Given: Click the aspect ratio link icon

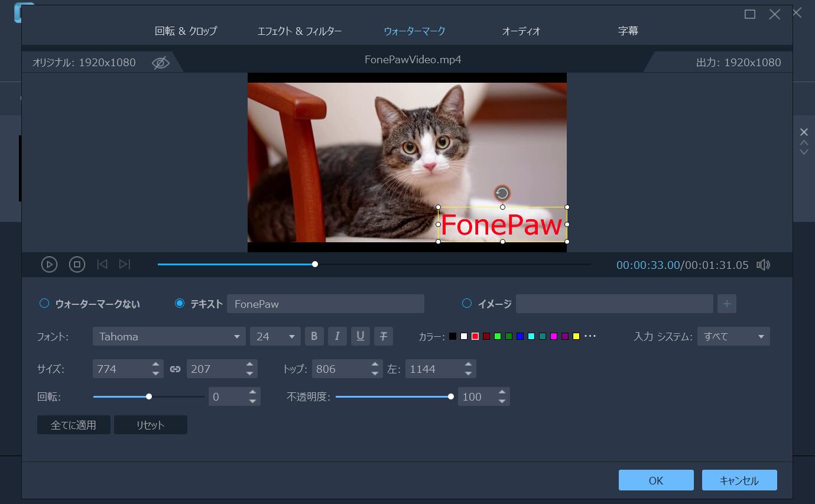Looking at the screenshot, I should tap(175, 369).
